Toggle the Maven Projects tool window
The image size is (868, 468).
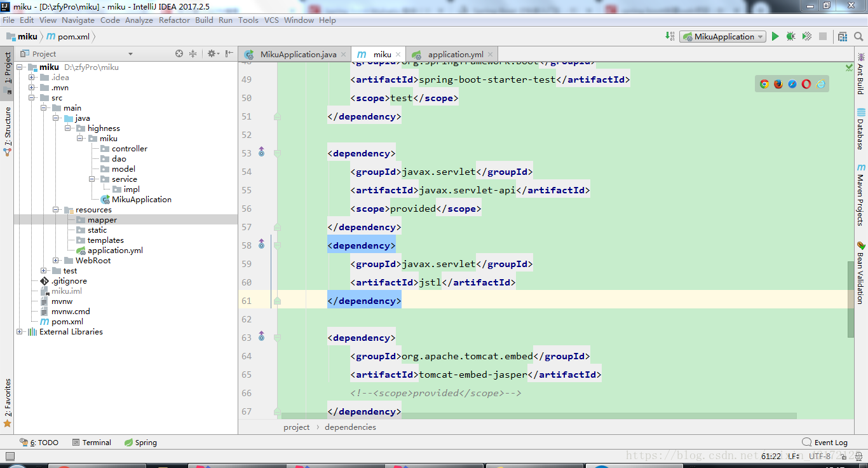point(861,195)
